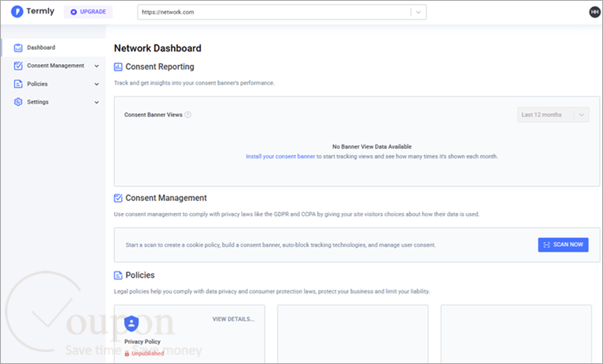Click the Consent Banner Views label
Screen dimensions: 603x364
click(x=153, y=115)
